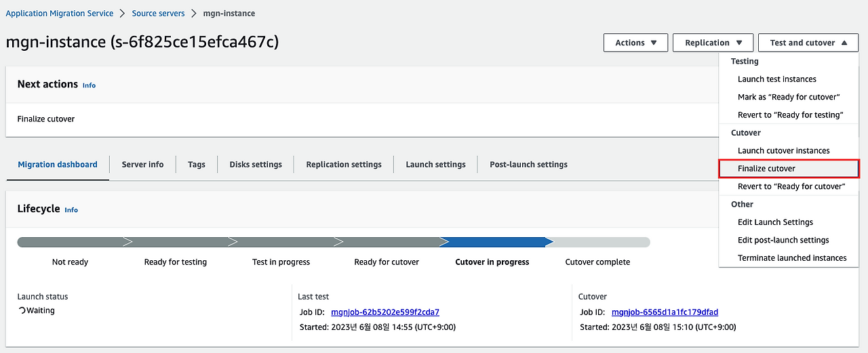
Task: Switch to Migration dashboard tab
Action: click(58, 165)
